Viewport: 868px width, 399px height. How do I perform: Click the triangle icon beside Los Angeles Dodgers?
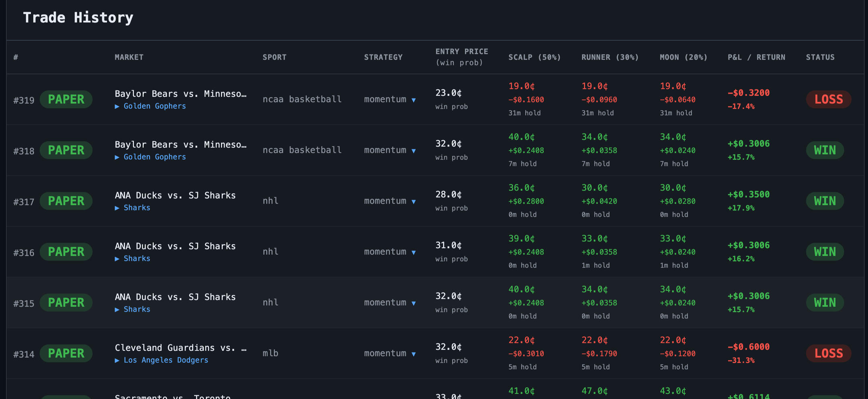pyautogui.click(x=117, y=360)
